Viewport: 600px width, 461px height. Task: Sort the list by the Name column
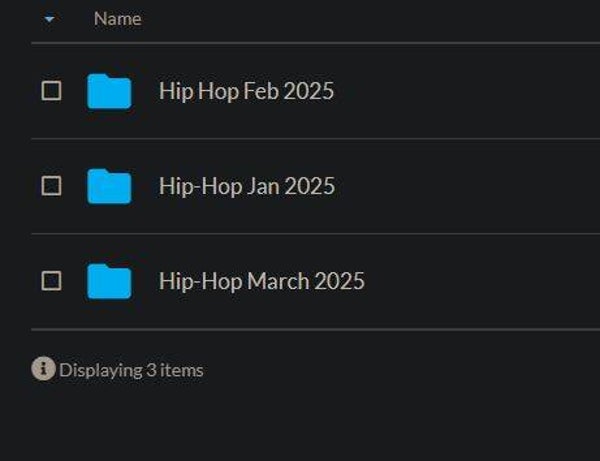pos(117,19)
